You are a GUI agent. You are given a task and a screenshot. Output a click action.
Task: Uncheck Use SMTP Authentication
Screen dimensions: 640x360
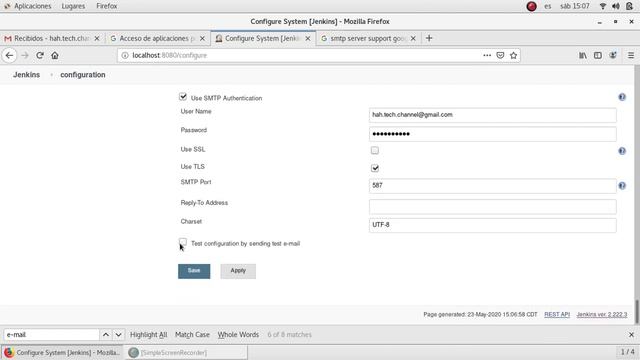[x=183, y=97]
